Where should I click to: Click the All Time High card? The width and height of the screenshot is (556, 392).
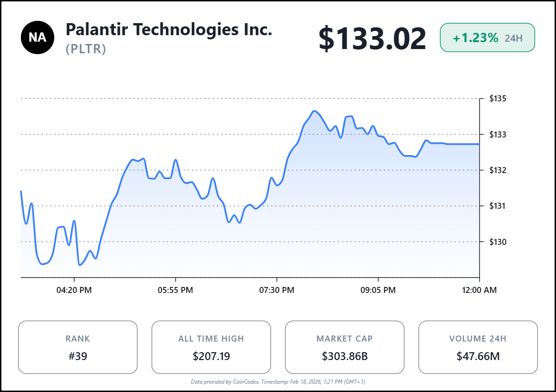[211, 347]
